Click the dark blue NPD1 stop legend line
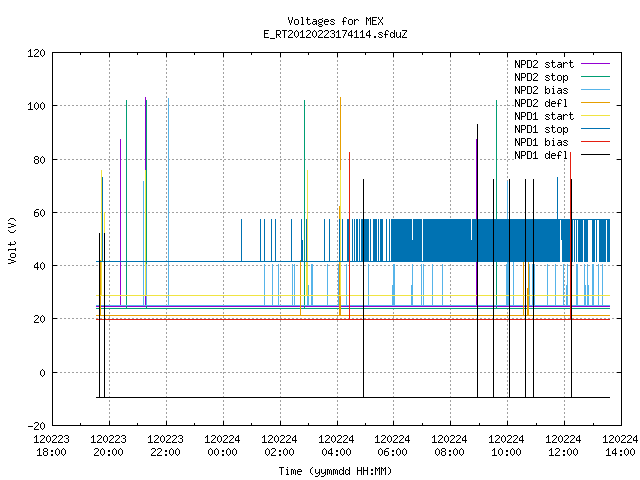640x480 pixels. (596, 129)
